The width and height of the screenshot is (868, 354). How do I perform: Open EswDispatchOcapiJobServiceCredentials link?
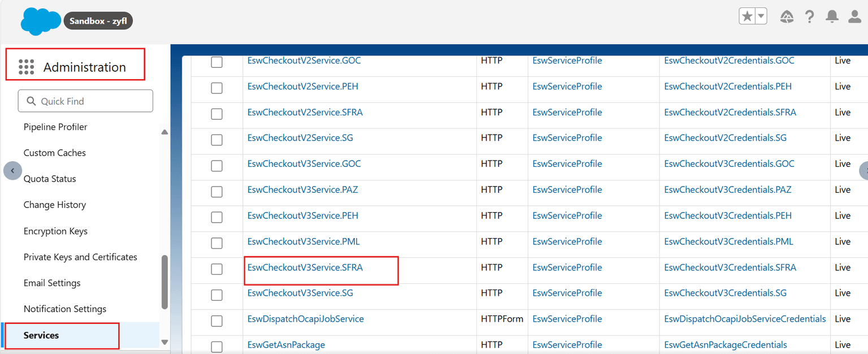pyautogui.click(x=745, y=319)
